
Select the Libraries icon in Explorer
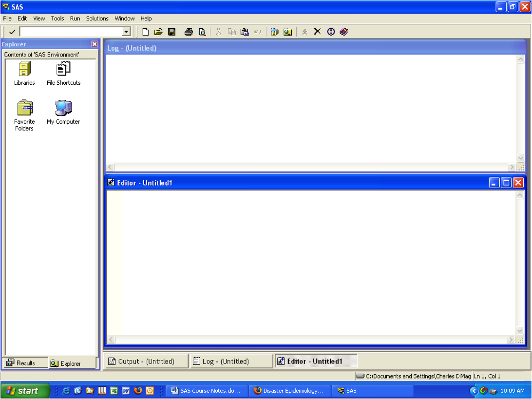[24, 73]
